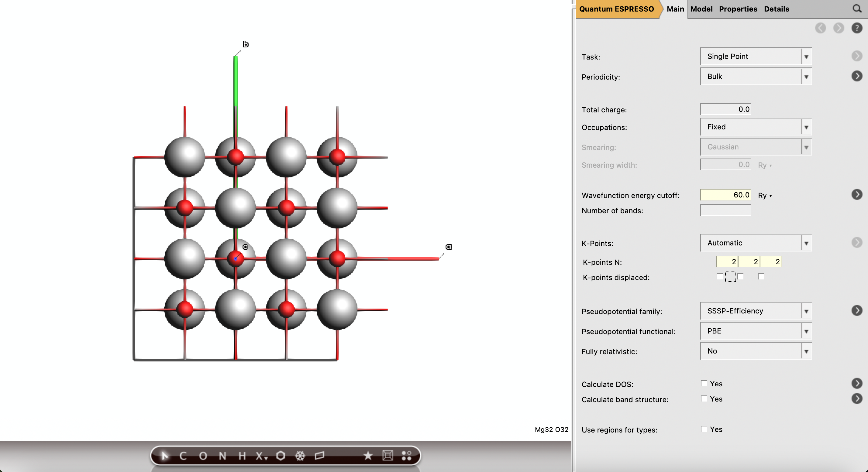Screen dimensions: 868x472
Task: Click the arrow beside Pseudopotential family
Action: (857, 310)
